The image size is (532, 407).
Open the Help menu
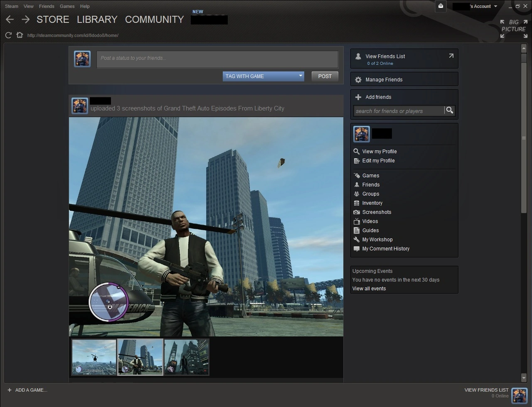pyautogui.click(x=85, y=6)
